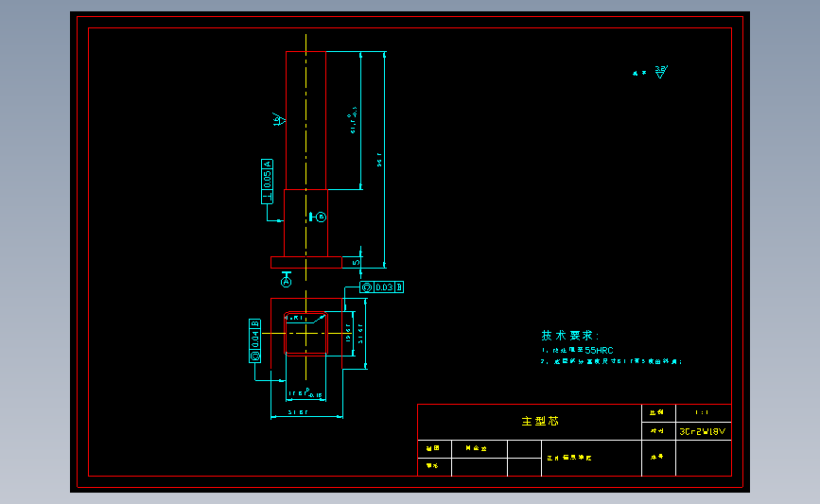Image resolution: width=820 pixels, height=504 pixels.
Task: Click the dimension with the -0.18 tolerance
Action: 305,393
